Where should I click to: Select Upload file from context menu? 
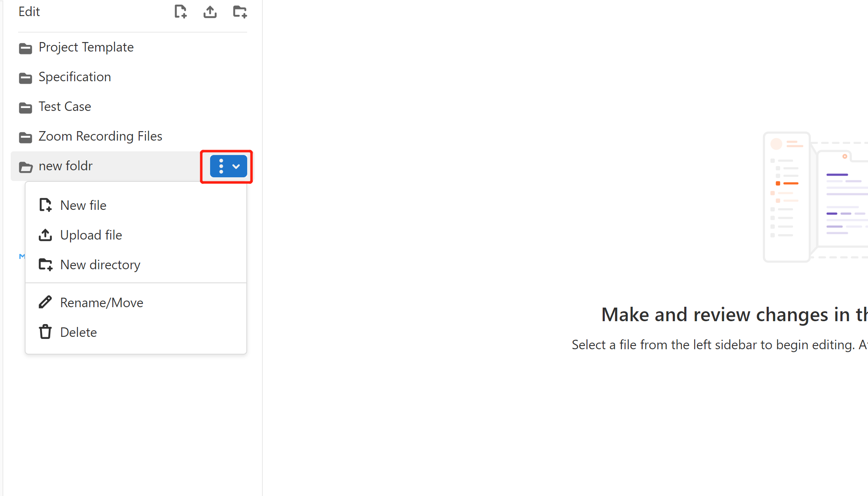[91, 235]
